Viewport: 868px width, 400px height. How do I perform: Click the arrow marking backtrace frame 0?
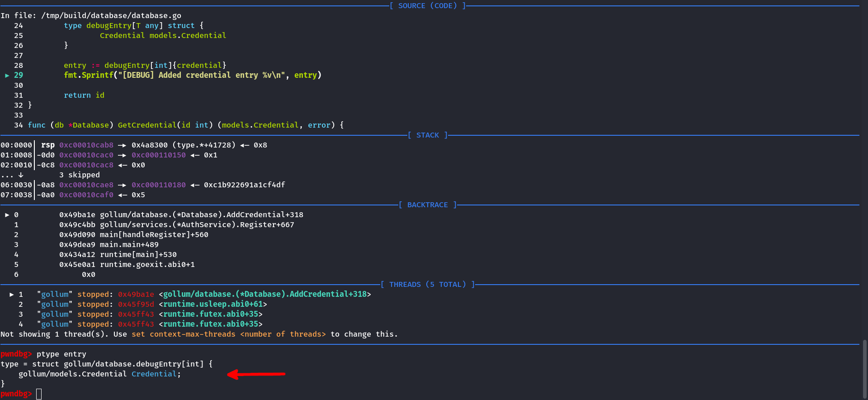pyautogui.click(x=7, y=215)
